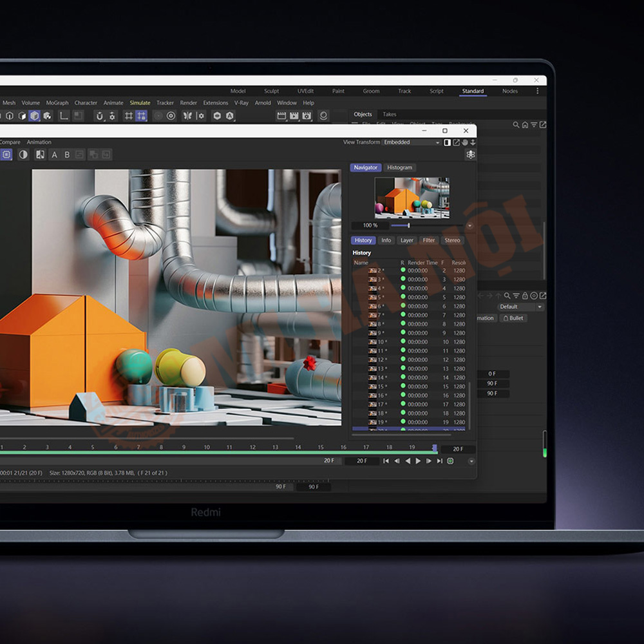644x644 pixels.
Task: Click the AB split compare icon
Action: click(x=40, y=155)
